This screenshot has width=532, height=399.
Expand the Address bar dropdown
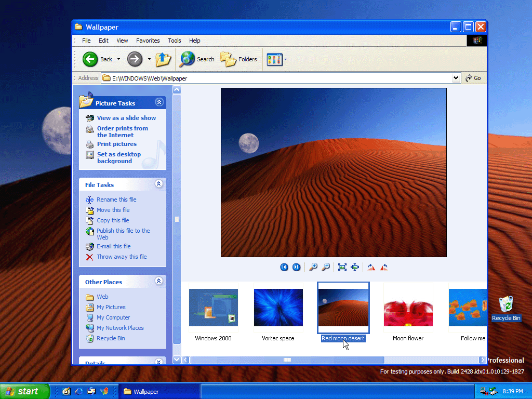pyautogui.click(x=456, y=78)
